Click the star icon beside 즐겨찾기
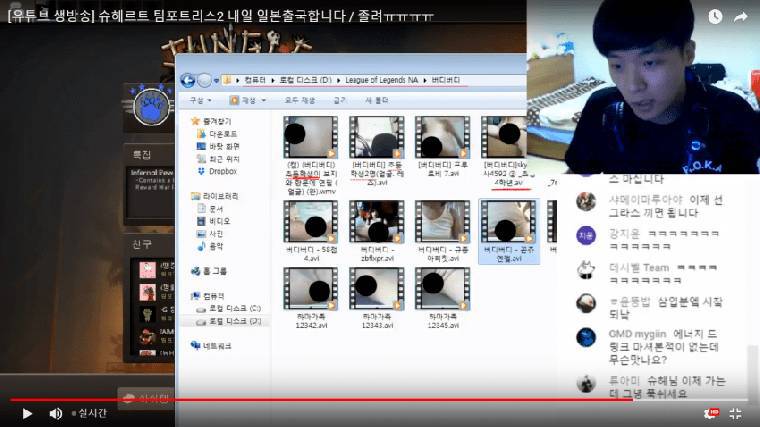Viewport: 760px width, 427px height. tap(195, 121)
